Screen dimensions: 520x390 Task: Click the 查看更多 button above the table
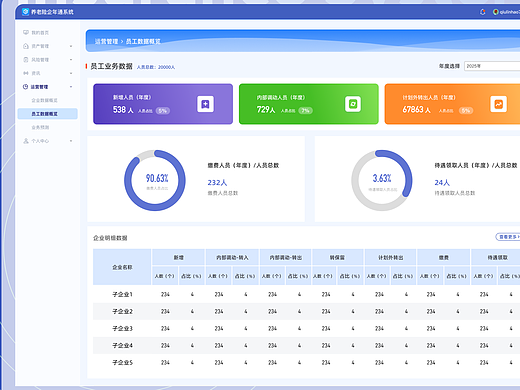pyautogui.click(x=508, y=237)
